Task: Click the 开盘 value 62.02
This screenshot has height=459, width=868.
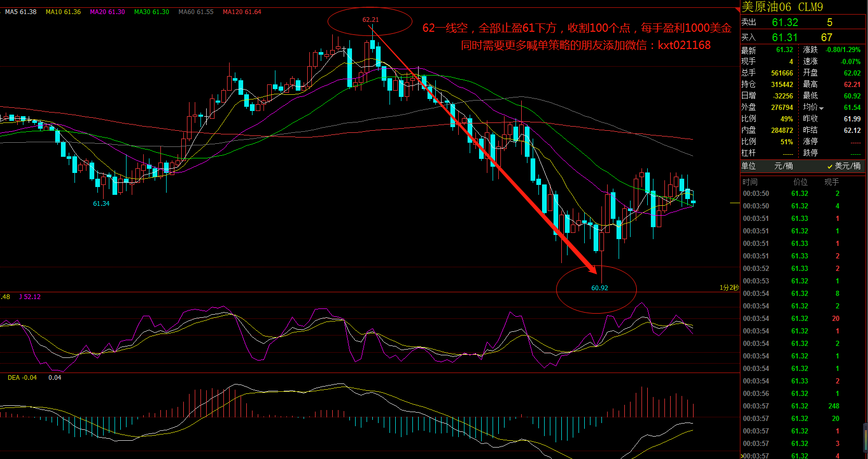Action: point(852,73)
